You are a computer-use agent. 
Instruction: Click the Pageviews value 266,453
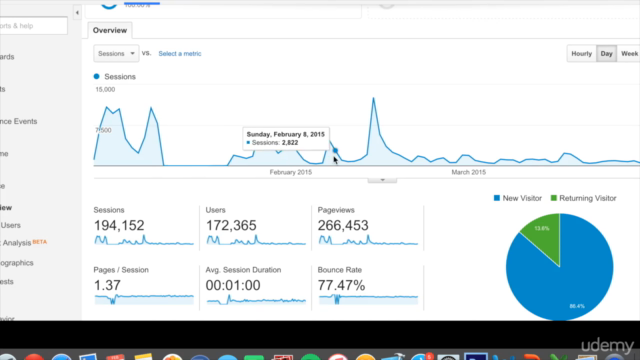tap(343, 225)
